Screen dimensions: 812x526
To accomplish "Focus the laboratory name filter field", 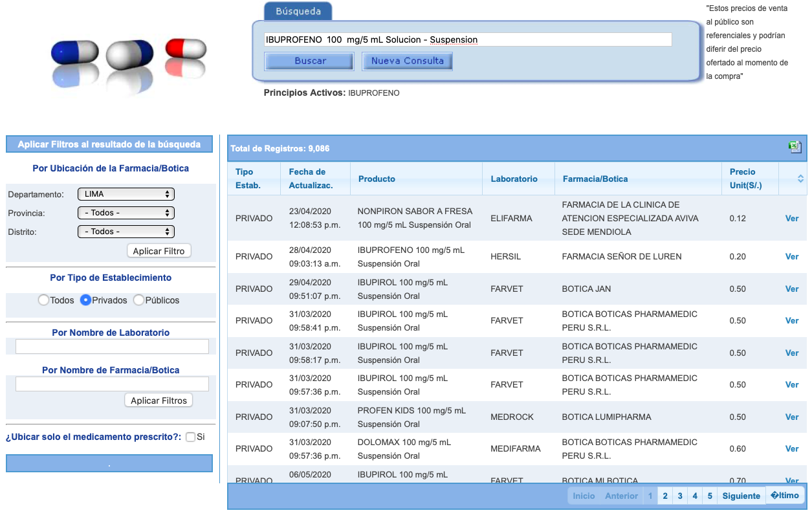I will tap(112, 347).
